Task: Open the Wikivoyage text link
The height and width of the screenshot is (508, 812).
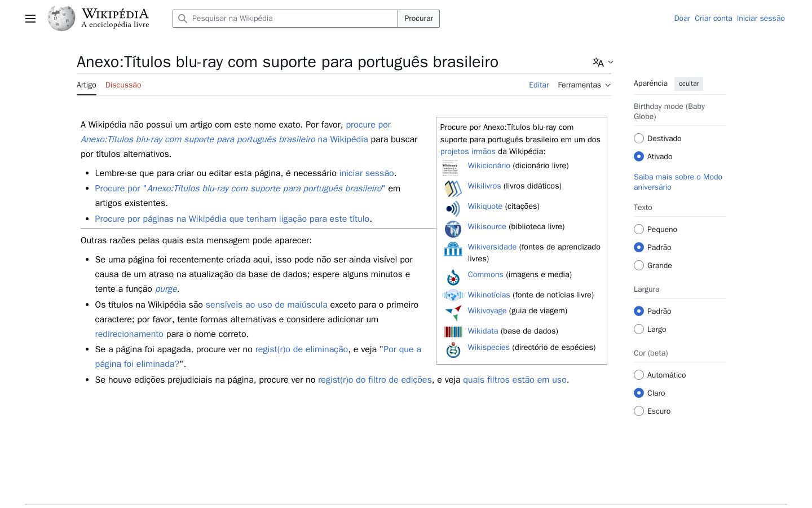Action: click(x=487, y=311)
